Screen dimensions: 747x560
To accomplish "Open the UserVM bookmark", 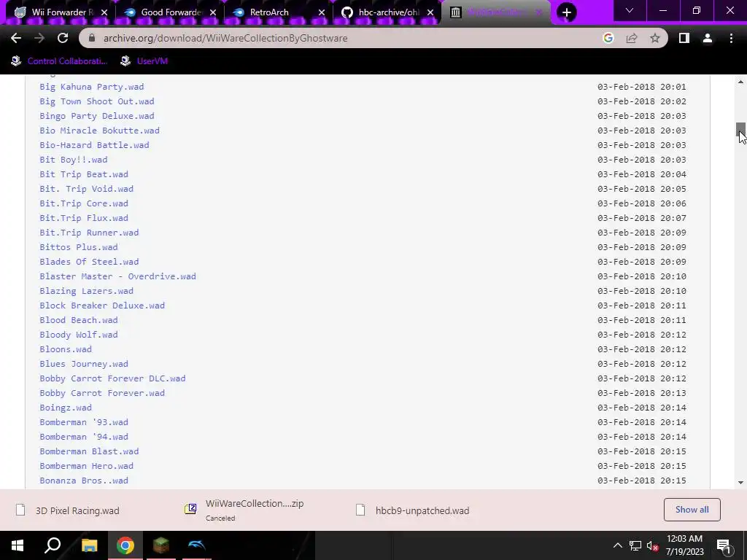I will tap(144, 61).
